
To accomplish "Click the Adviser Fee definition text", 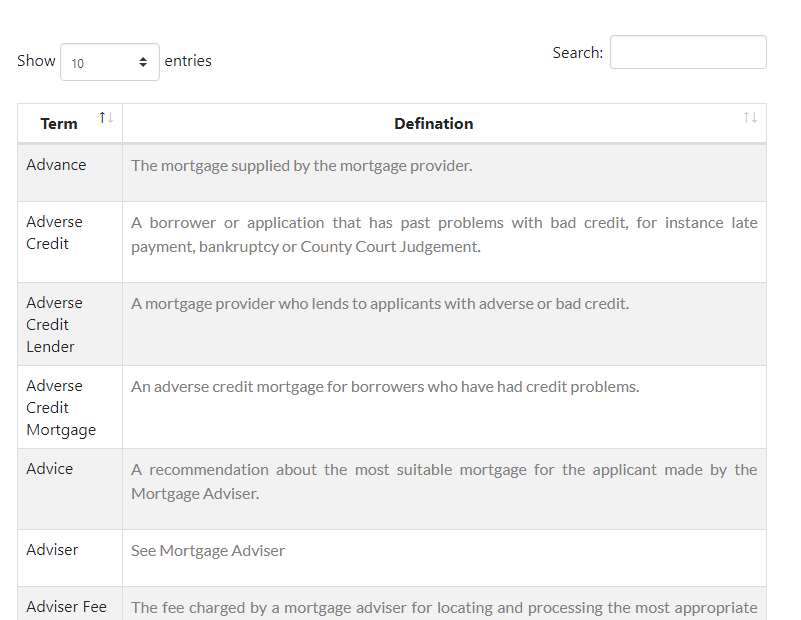I will (444, 608).
